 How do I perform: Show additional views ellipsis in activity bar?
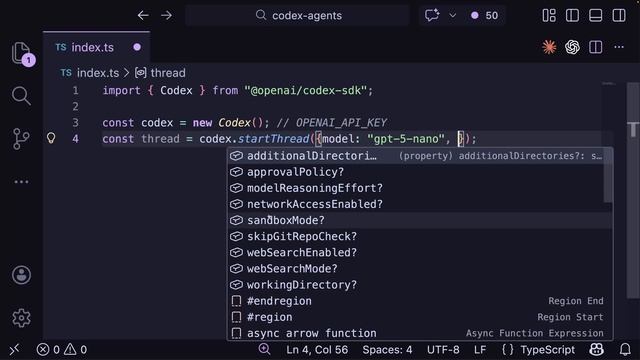(x=21, y=182)
